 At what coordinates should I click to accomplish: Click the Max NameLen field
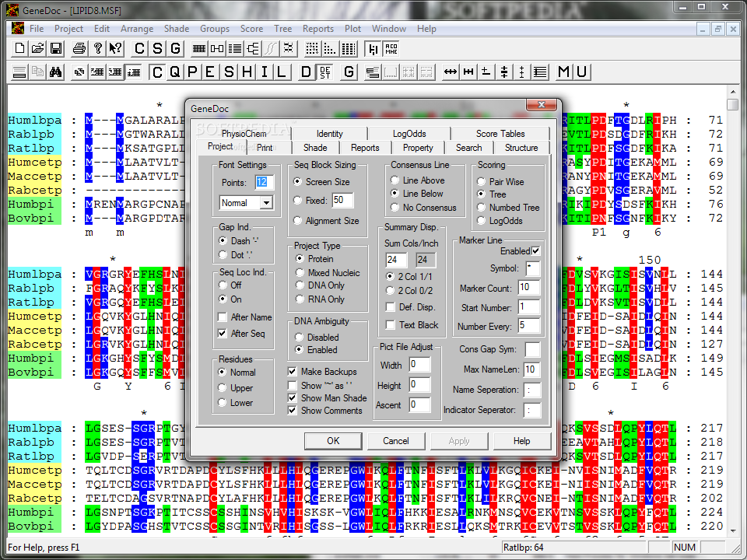pyautogui.click(x=531, y=369)
